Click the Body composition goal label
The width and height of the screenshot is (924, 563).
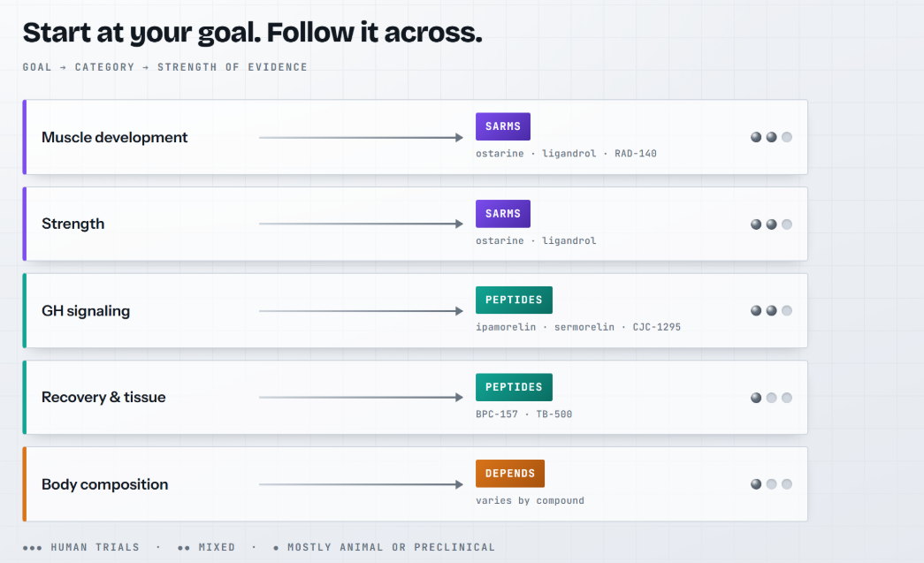coord(104,484)
